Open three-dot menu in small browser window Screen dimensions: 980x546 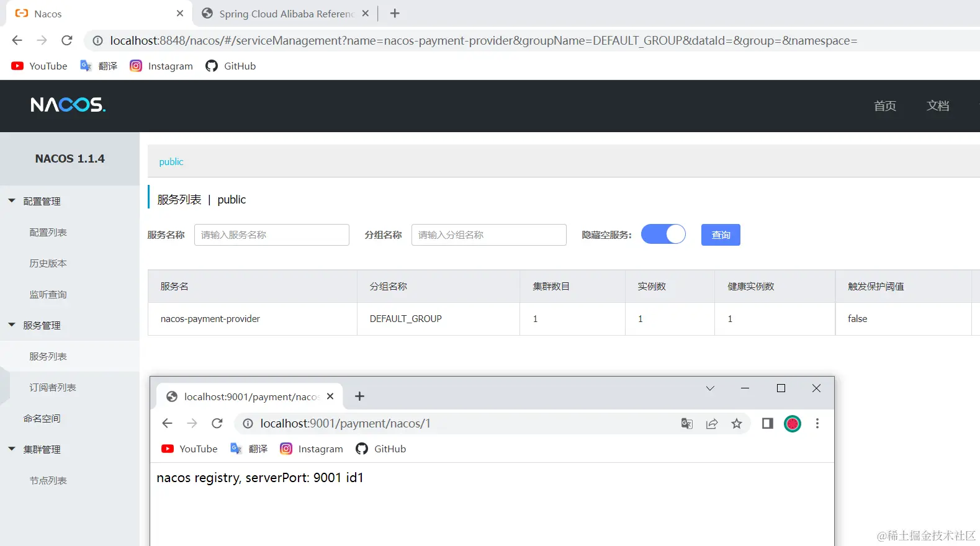point(817,423)
